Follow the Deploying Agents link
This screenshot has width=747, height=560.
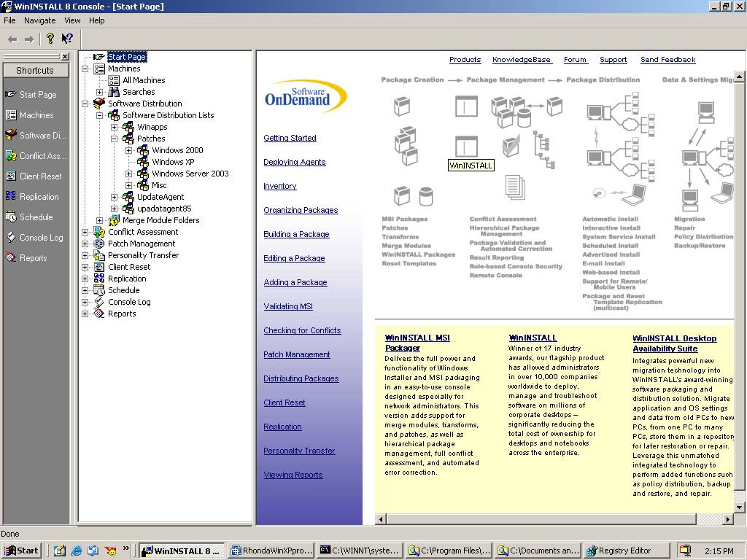[x=295, y=162]
